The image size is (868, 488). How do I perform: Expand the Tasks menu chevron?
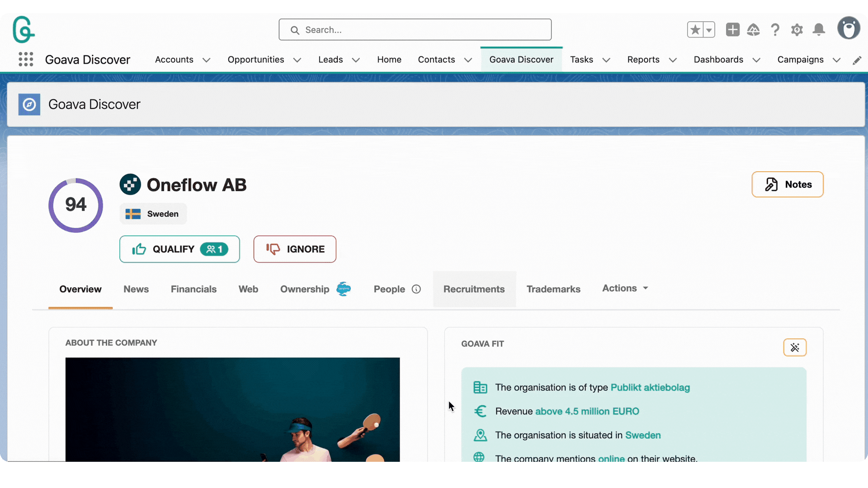tap(606, 60)
